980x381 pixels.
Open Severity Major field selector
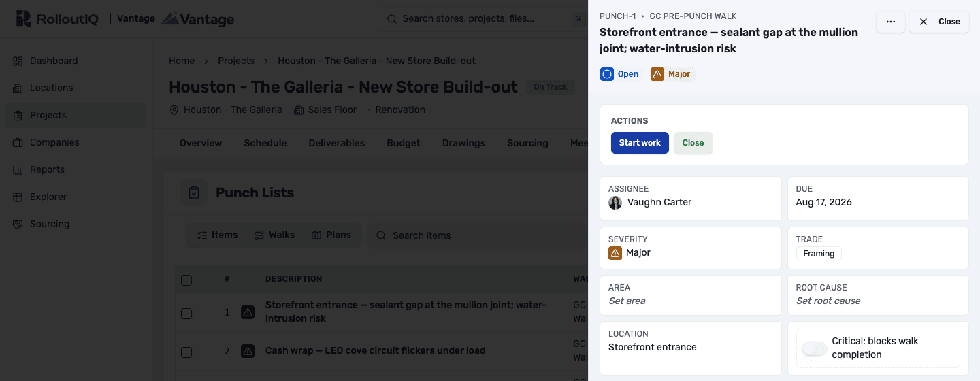coord(691,247)
